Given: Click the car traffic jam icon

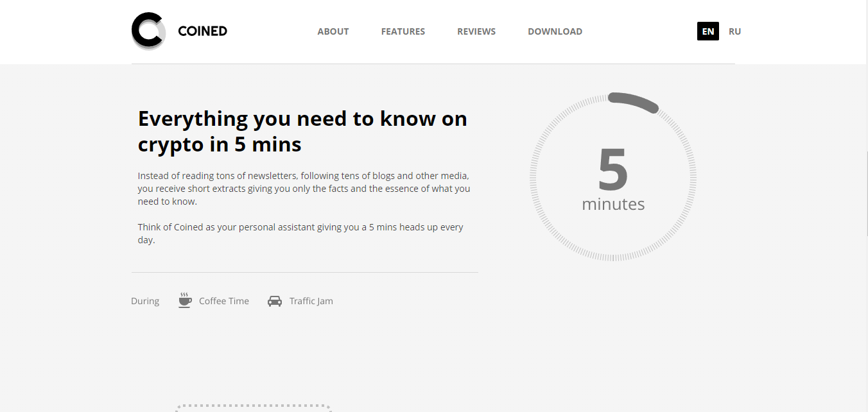Looking at the screenshot, I should pyautogui.click(x=275, y=301).
